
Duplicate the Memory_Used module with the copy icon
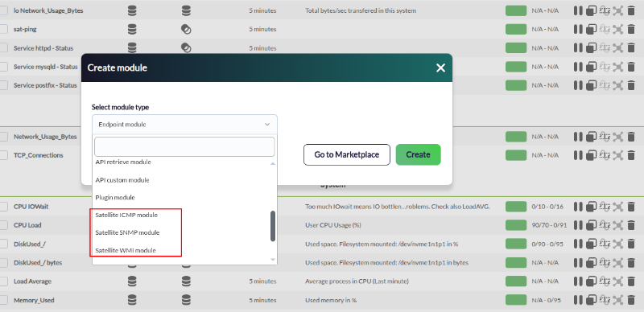pyautogui.click(x=591, y=300)
